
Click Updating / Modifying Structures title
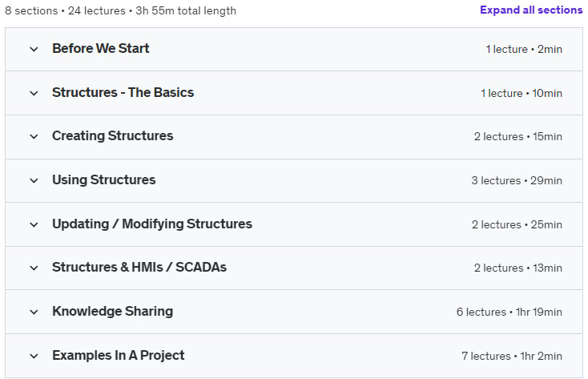(x=152, y=224)
